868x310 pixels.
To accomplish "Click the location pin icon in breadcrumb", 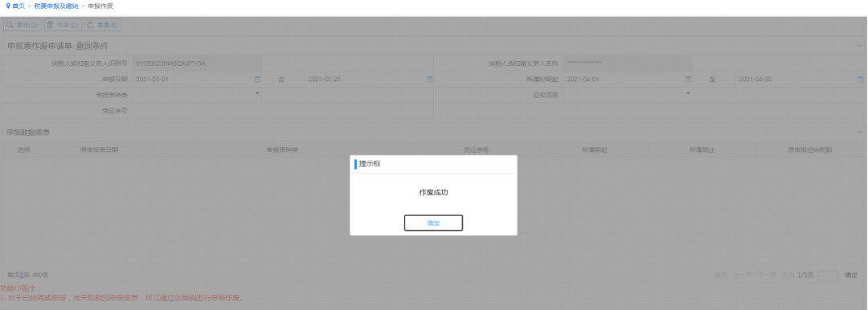I will click(8, 6).
